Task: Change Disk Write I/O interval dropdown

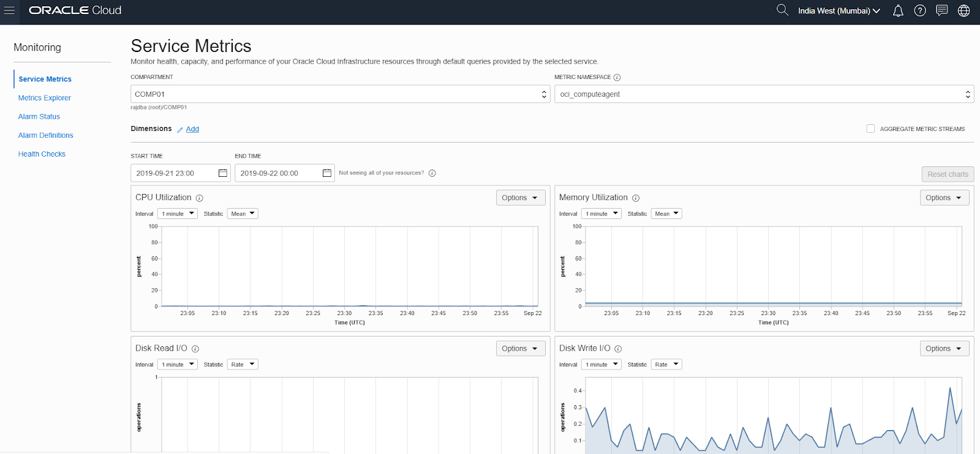Action: click(601, 365)
